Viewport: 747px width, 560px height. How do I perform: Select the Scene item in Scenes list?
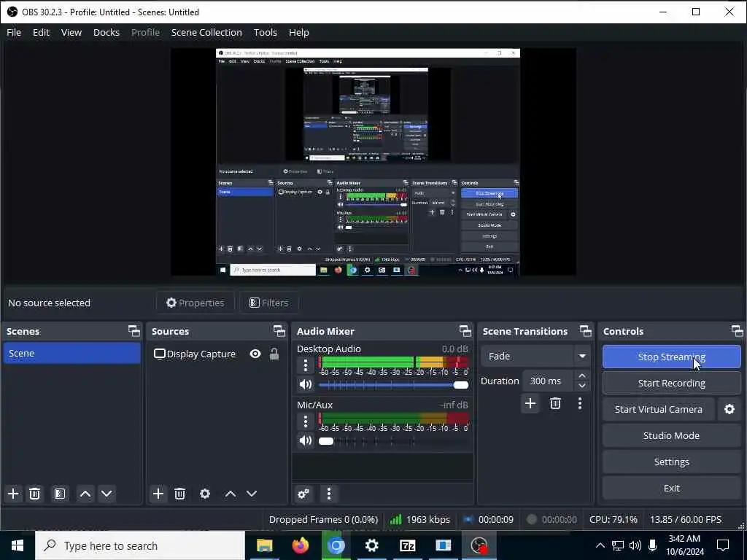(71, 354)
